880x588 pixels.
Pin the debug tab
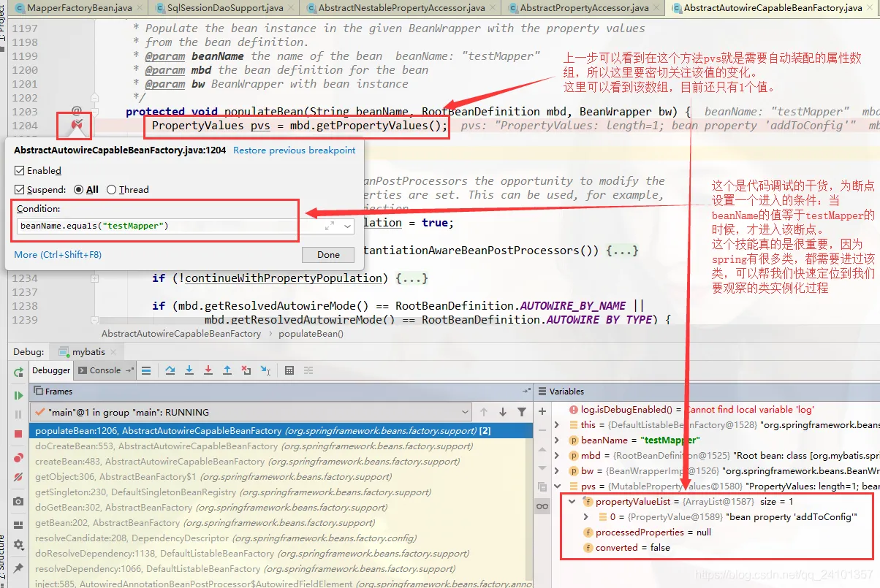(18, 568)
